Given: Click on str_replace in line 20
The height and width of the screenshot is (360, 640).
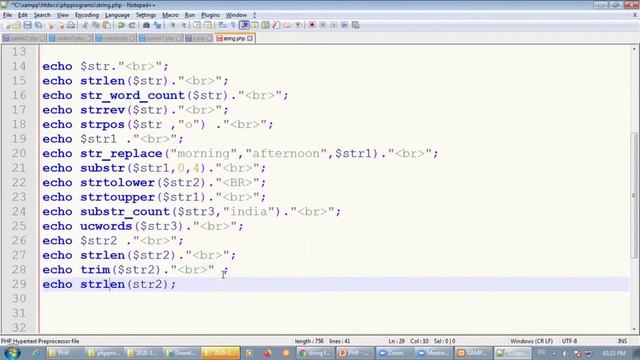Looking at the screenshot, I should tap(121, 153).
